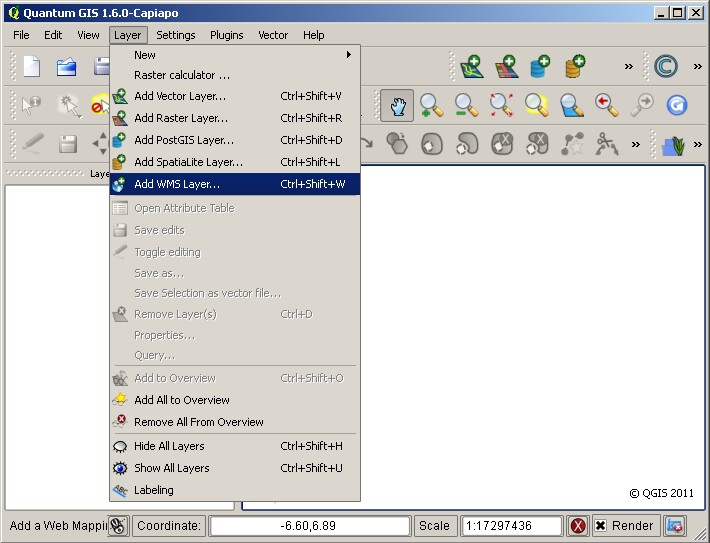The height and width of the screenshot is (543, 710).
Task: Open the Settings menu
Action: click(x=176, y=35)
